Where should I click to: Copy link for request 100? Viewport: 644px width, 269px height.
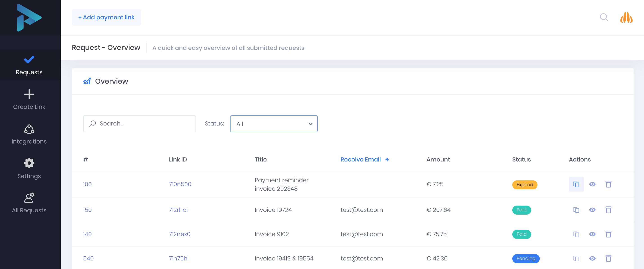click(x=576, y=184)
